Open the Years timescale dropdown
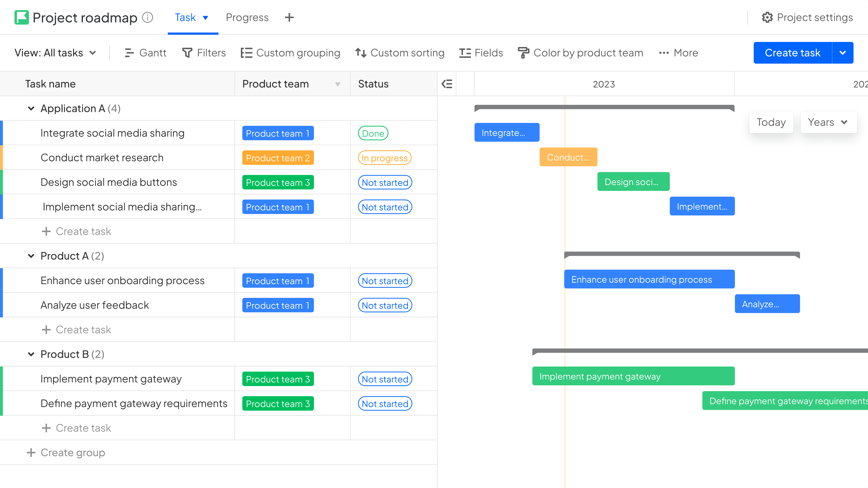 828,122
